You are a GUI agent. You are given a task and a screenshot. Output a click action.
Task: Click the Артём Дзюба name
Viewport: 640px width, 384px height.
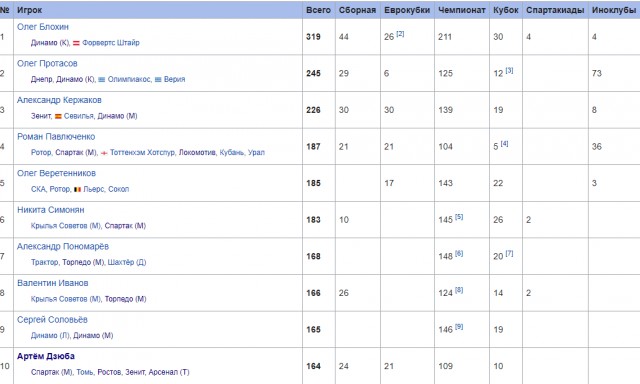click(x=46, y=356)
